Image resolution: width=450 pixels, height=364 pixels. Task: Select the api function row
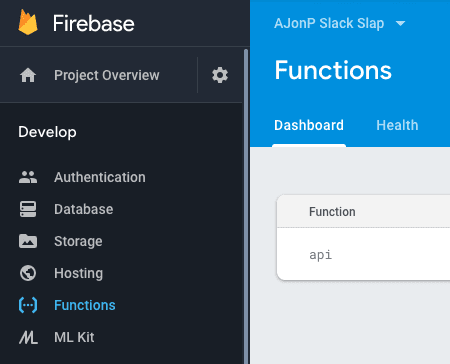coord(363,254)
